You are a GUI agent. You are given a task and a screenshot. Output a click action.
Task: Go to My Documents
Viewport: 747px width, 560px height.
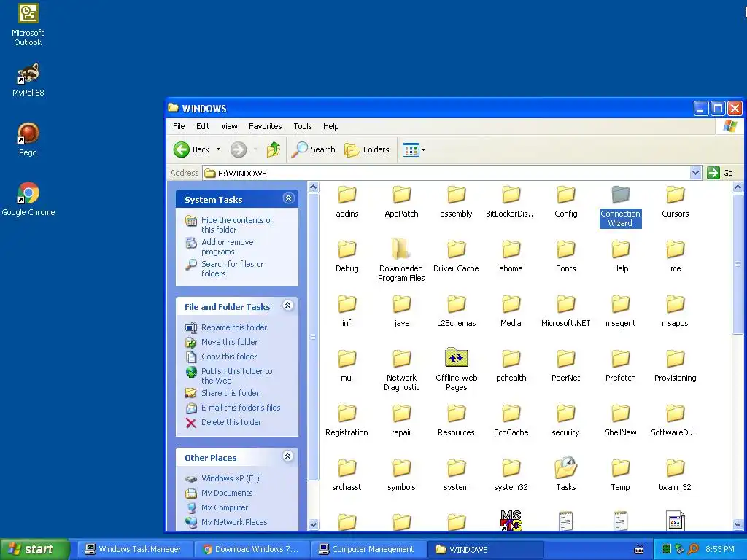[227, 493]
